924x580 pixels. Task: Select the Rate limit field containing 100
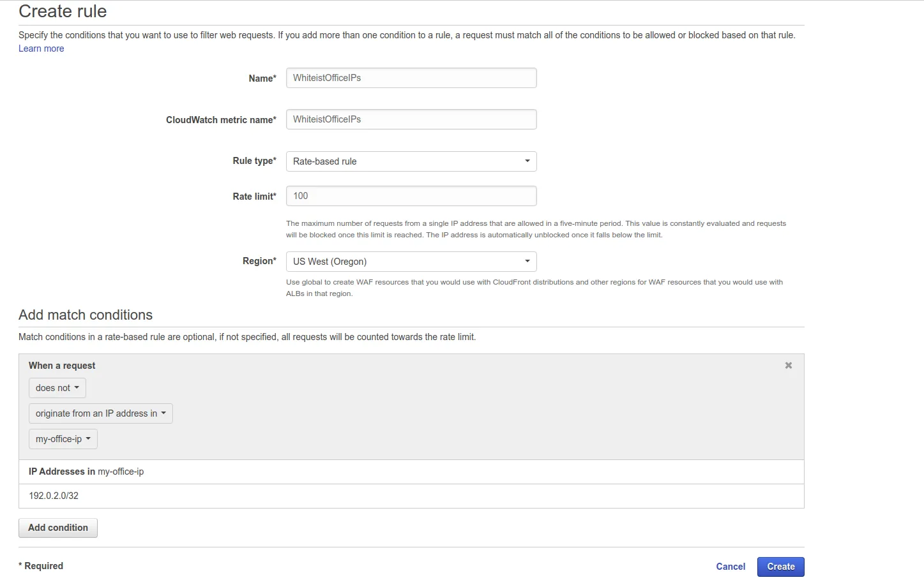click(x=411, y=196)
